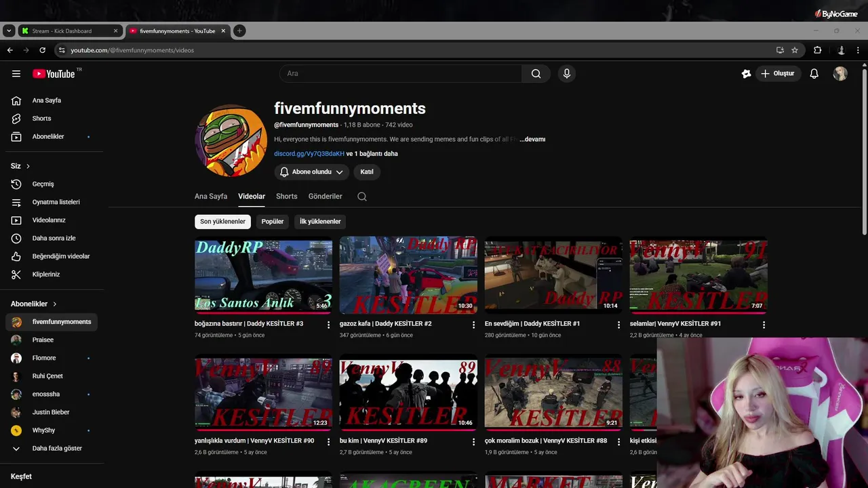This screenshot has height=488, width=868.
Task: Open the account avatar menu
Action: point(840,74)
